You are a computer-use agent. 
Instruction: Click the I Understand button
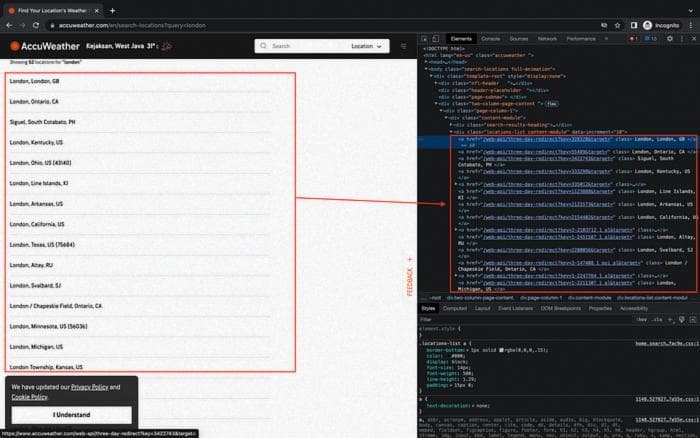[71, 414]
